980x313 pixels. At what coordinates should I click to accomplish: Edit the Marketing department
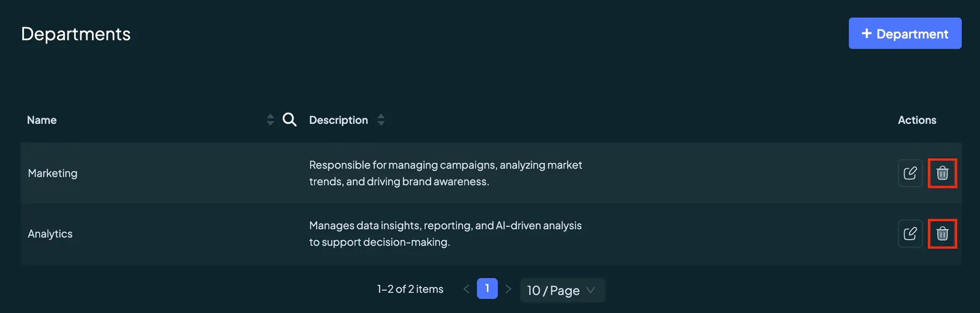(910, 173)
